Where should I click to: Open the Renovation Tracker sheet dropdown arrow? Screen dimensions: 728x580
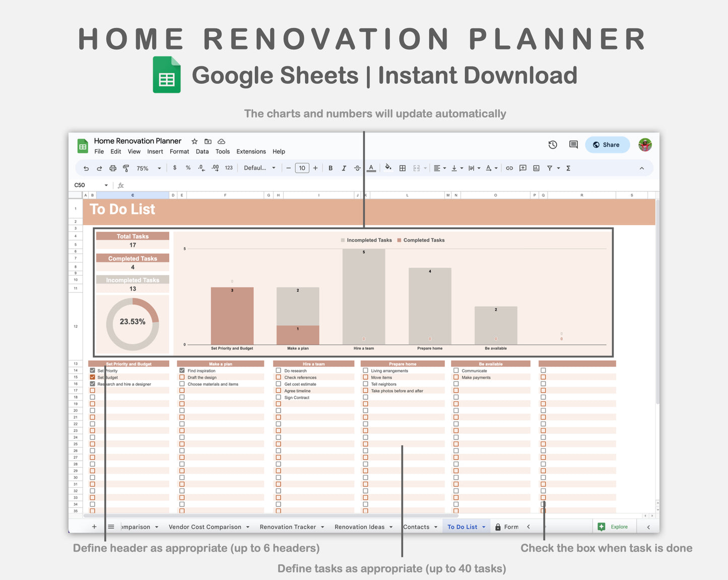(x=322, y=527)
